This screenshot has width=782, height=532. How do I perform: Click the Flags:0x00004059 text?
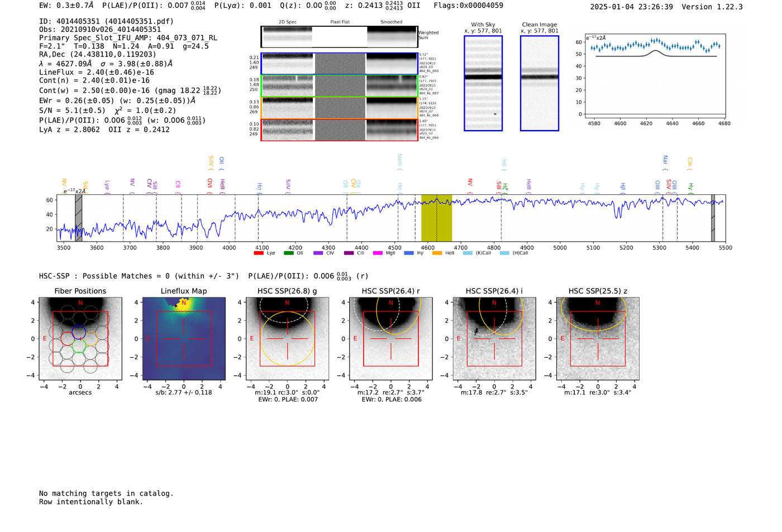pyautogui.click(x=468, y=6)
